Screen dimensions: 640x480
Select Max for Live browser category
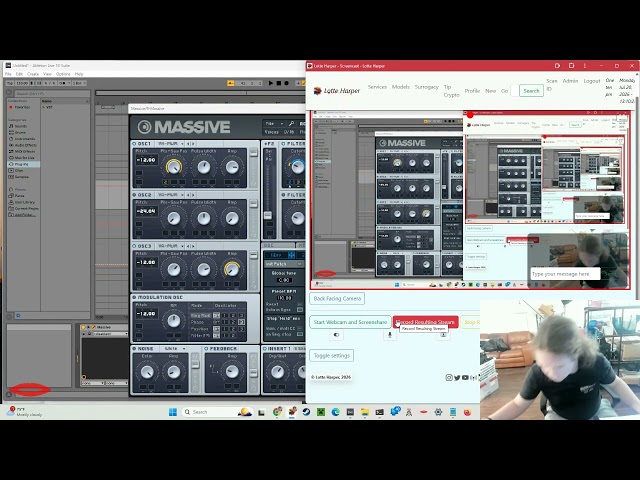24,158
